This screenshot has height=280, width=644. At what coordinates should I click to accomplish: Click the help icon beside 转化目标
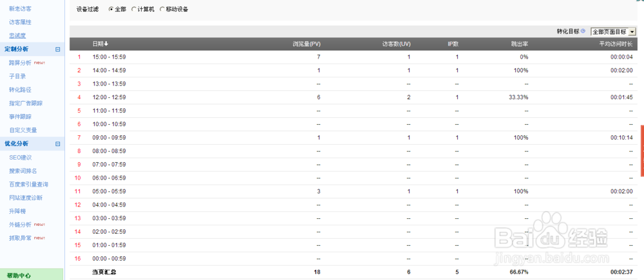pyautogui.click(x=583, y=31)
